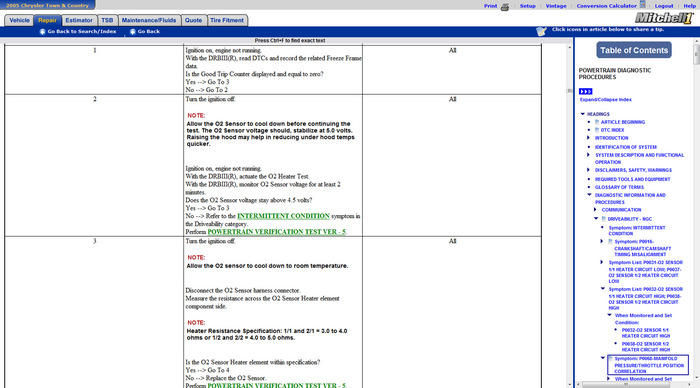700x388 pixels.
Task: Switch to the Vehicle tab
Action: 19,21
